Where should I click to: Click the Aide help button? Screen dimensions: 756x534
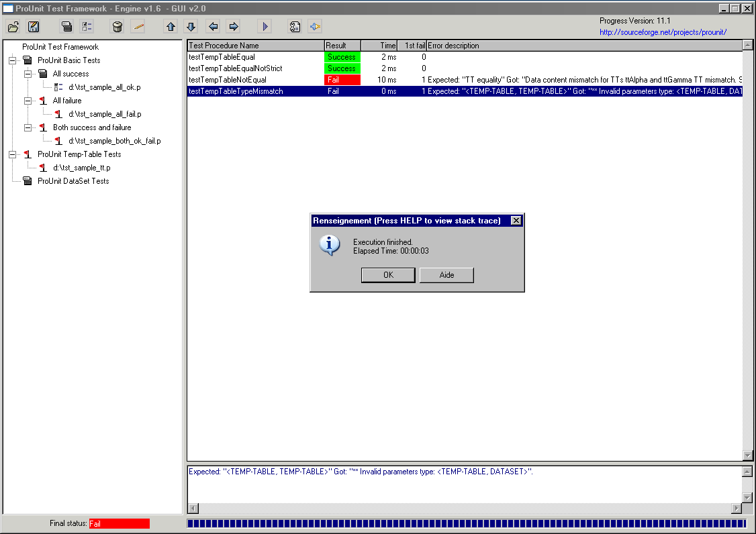coord(446,275)
